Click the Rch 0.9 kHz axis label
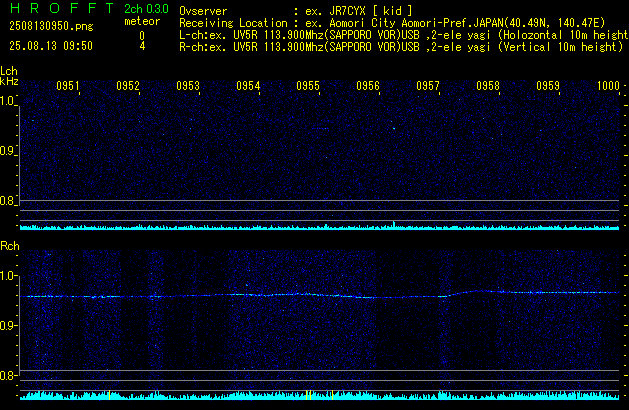Image resolution: width=629 pixels, height=410 pixels. (x=7, y=325)
